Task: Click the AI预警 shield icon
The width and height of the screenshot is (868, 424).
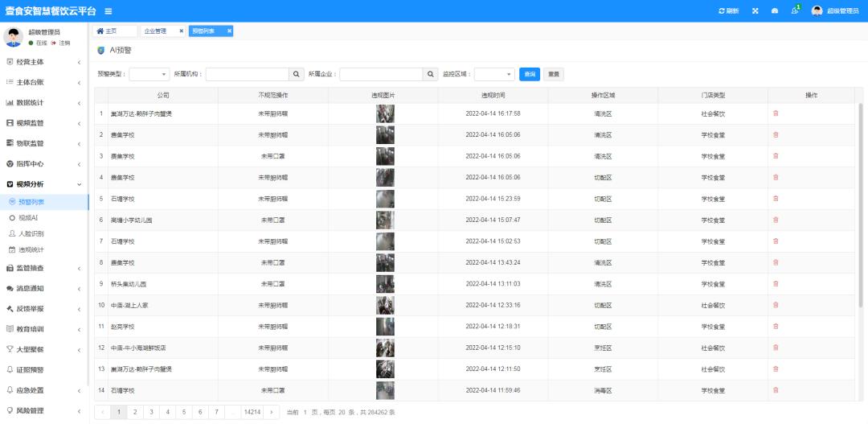Action: (x=100, y=51)
